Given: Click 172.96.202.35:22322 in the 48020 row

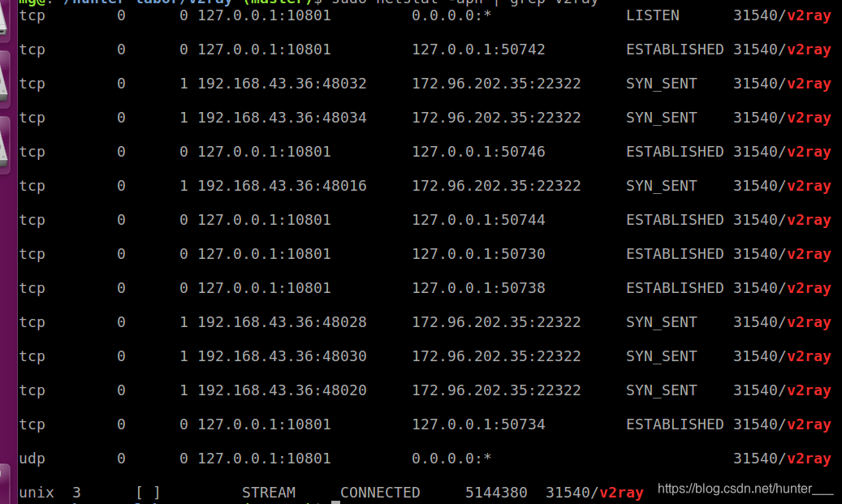Looking at the screenshot, I should point(496,390).
